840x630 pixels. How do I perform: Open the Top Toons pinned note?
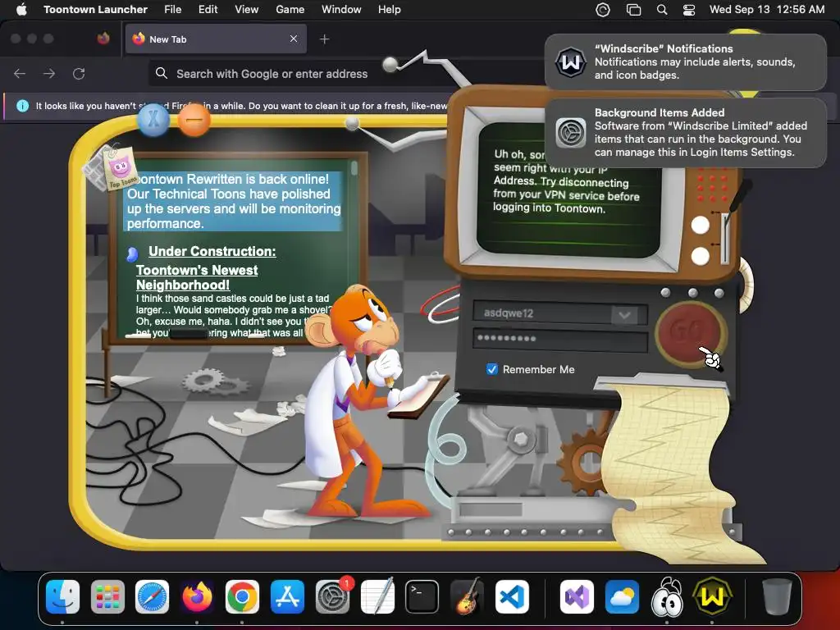[x=120, y=167]
